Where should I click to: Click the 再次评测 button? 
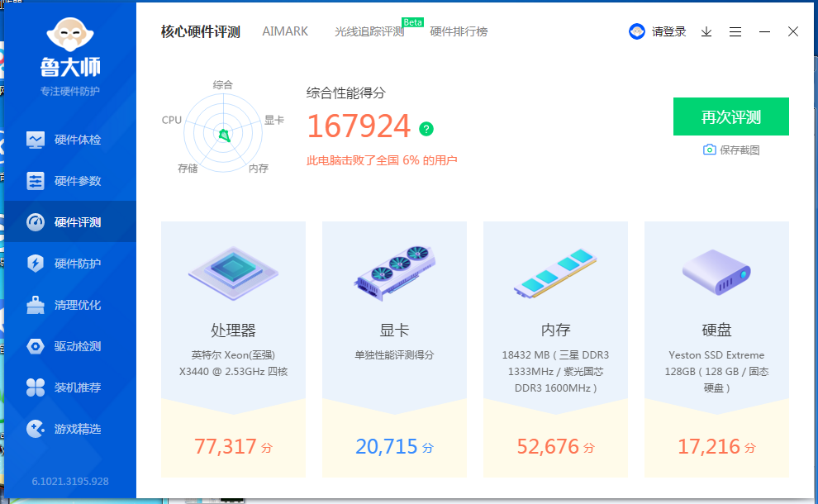tap(731, 116)
